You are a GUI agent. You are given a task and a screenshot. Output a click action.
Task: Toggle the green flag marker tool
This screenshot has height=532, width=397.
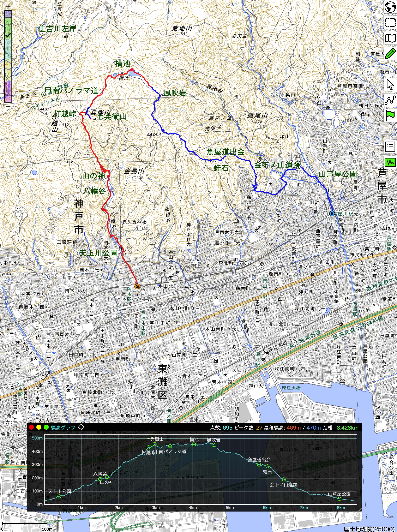tap(390, 116)
